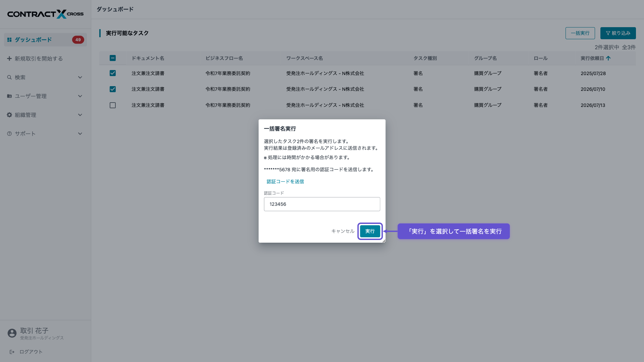Click the magnifier icon beside 検索
The width and height of the screenshot is (644, 362).
click(x=9, y=77)
